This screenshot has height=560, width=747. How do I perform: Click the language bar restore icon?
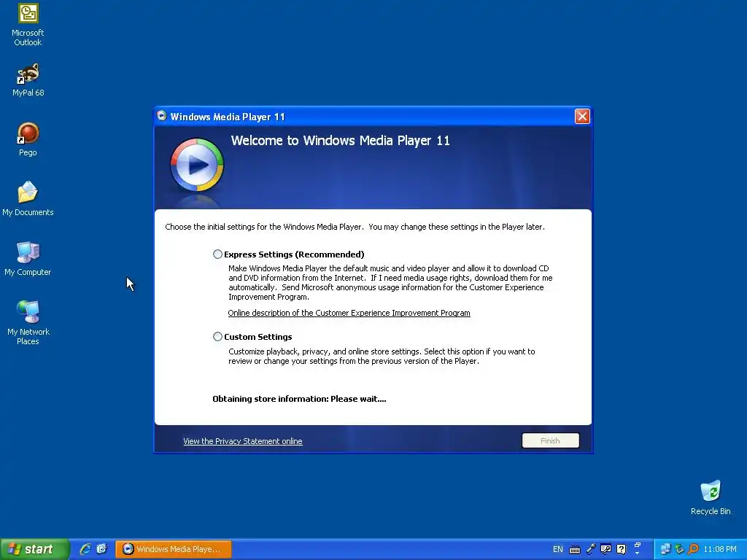[x=638, y=545]
